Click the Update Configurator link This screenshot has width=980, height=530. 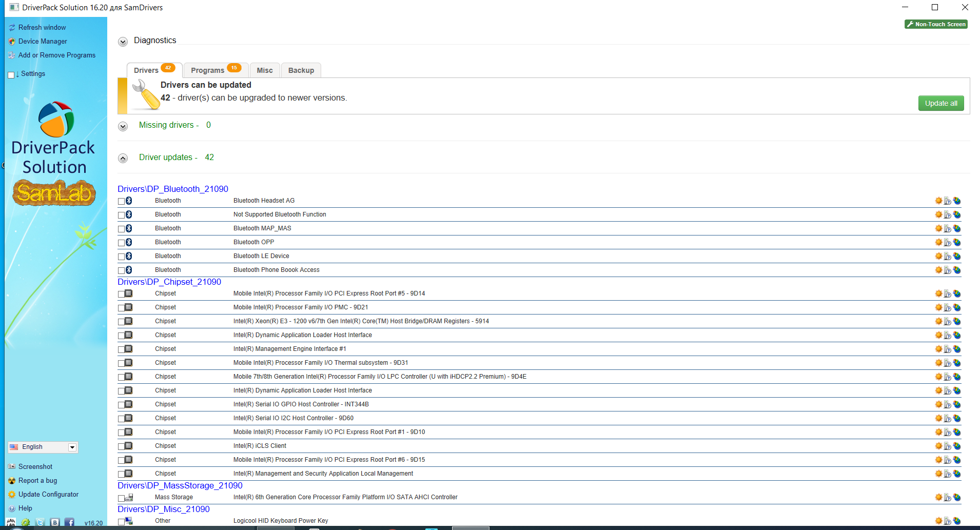[48, 495]
